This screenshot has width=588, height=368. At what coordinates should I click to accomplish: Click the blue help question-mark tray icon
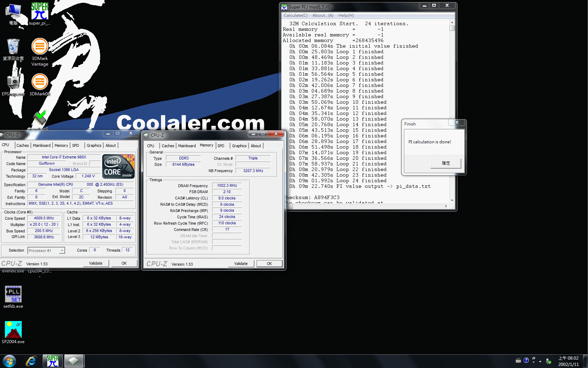point(526,360)
